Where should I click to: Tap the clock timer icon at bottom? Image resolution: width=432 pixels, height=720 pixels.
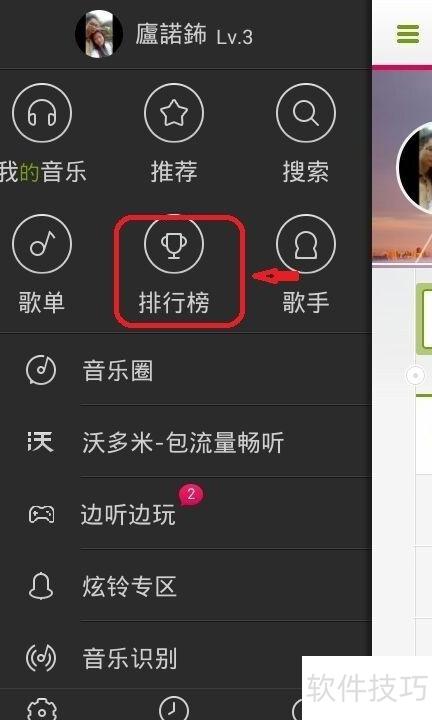174,709
